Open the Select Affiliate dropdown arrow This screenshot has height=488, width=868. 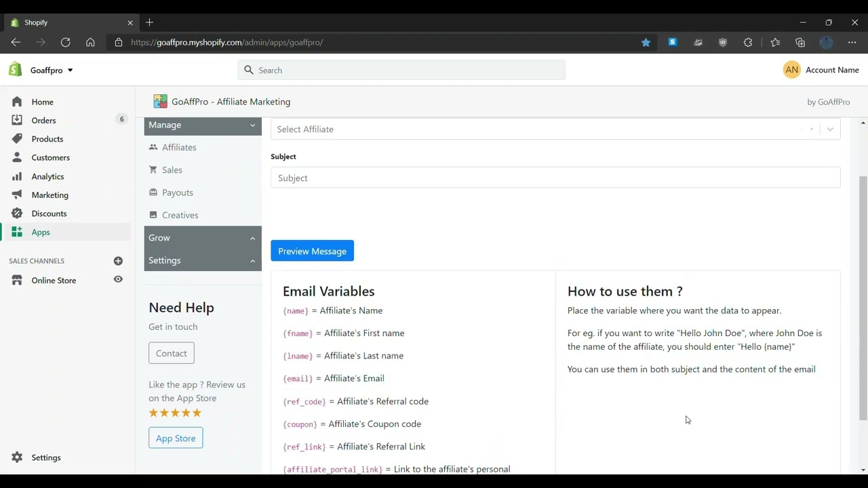pos(830,129)
